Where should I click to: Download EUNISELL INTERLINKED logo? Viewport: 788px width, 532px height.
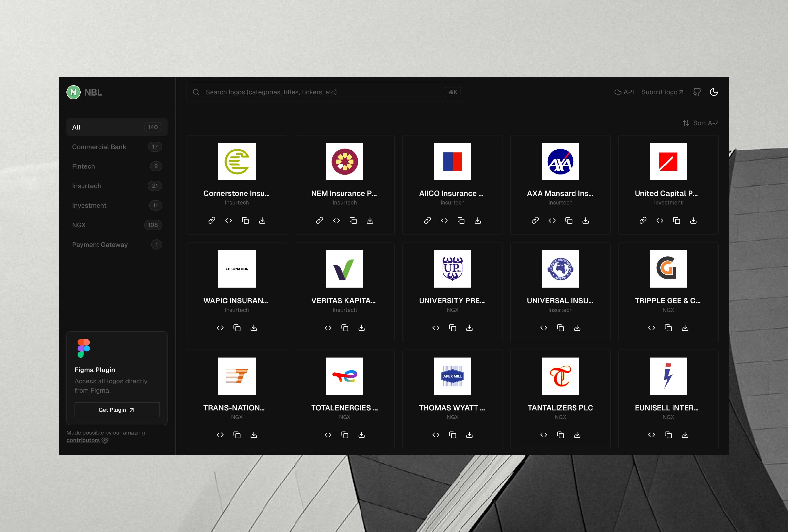(685, 435)
